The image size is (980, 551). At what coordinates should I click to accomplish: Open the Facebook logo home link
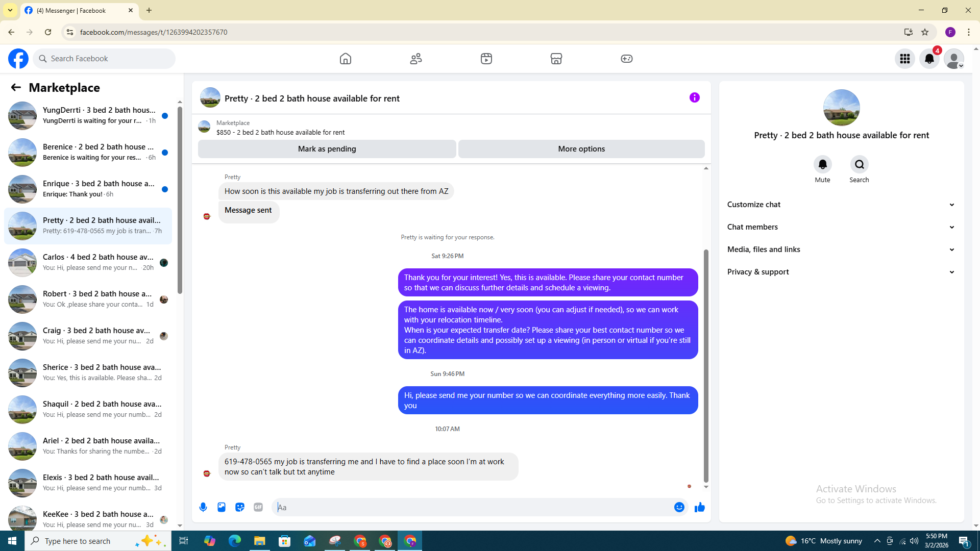(x=18, y=59)
